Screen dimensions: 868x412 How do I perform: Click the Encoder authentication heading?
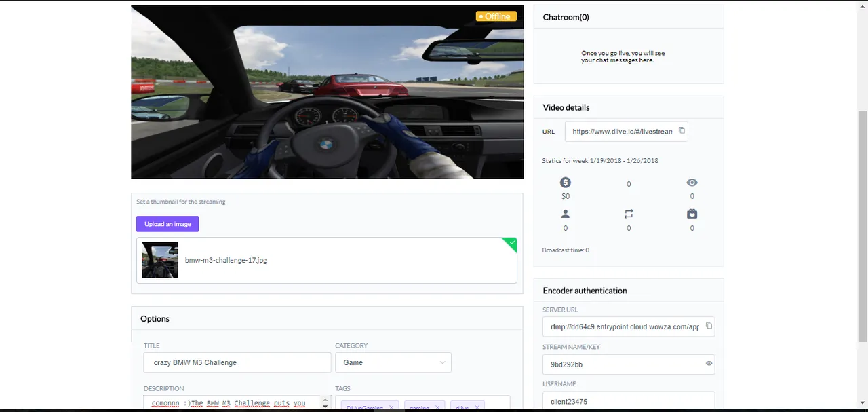pos(585,291)
